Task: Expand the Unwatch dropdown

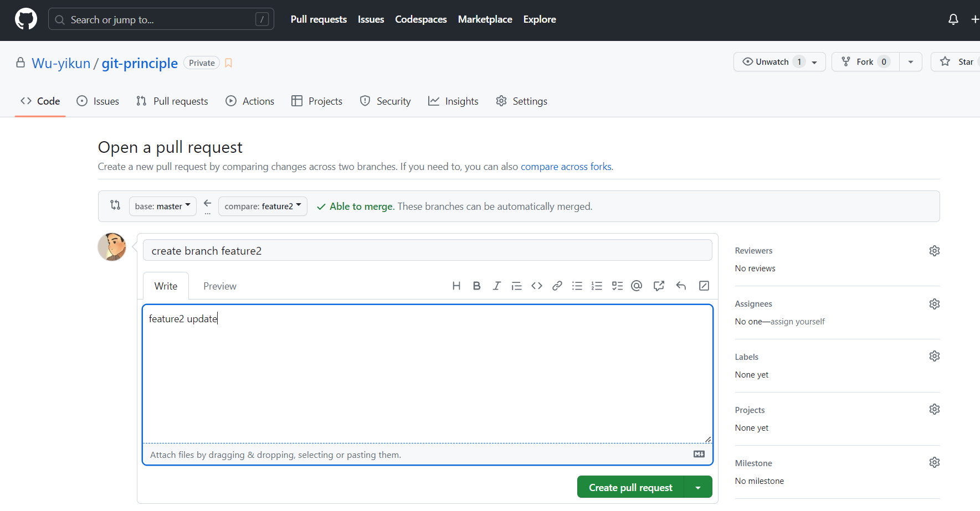Action: point(814,62)
